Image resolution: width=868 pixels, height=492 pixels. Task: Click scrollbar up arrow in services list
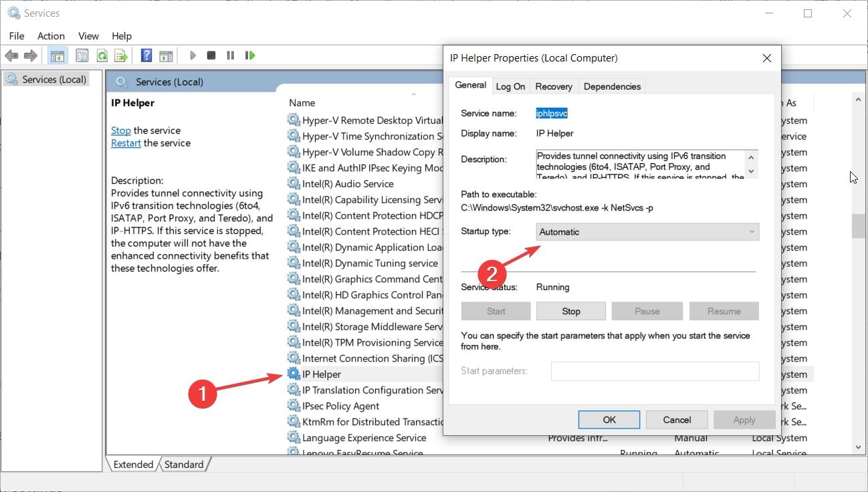click(859, 99)
